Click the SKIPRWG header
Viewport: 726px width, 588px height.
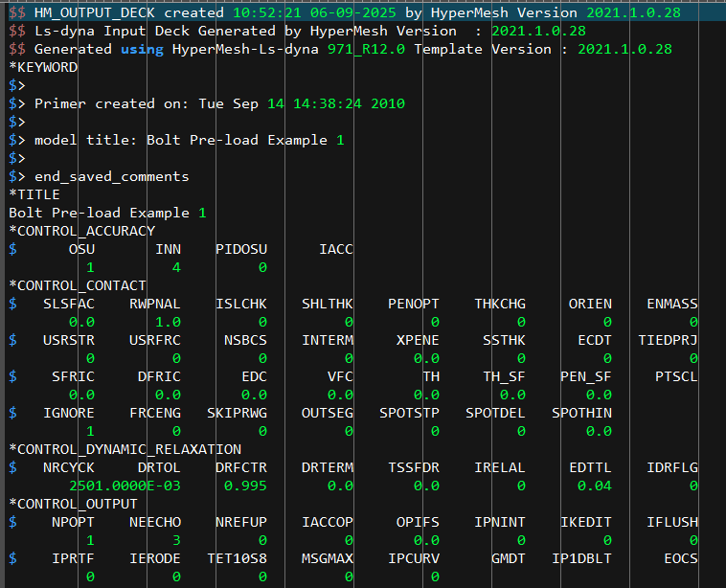pos(238,413)
